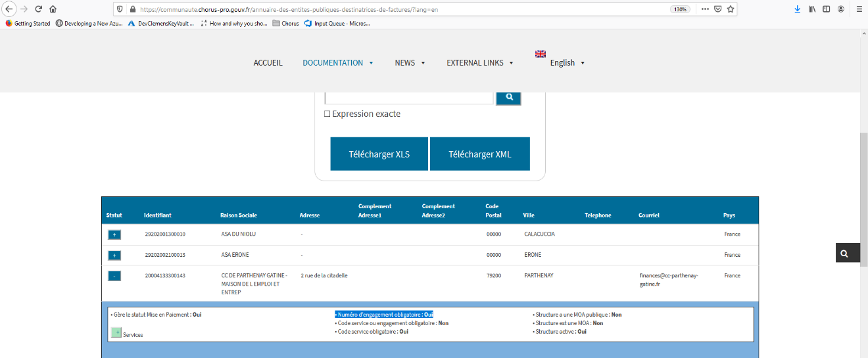Expand the Services section

click(116, 333)
